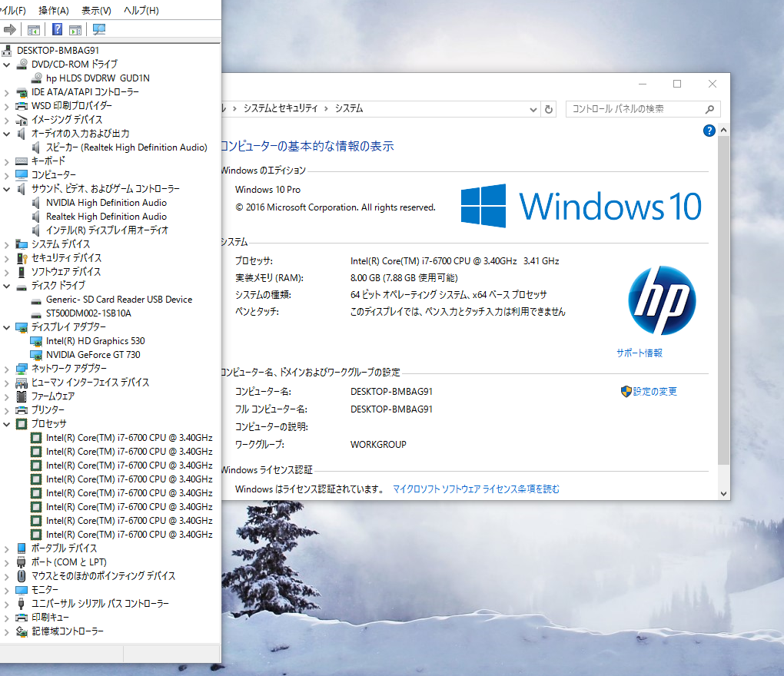Click the search magnifier in Control Panel search

coord(709,108)
